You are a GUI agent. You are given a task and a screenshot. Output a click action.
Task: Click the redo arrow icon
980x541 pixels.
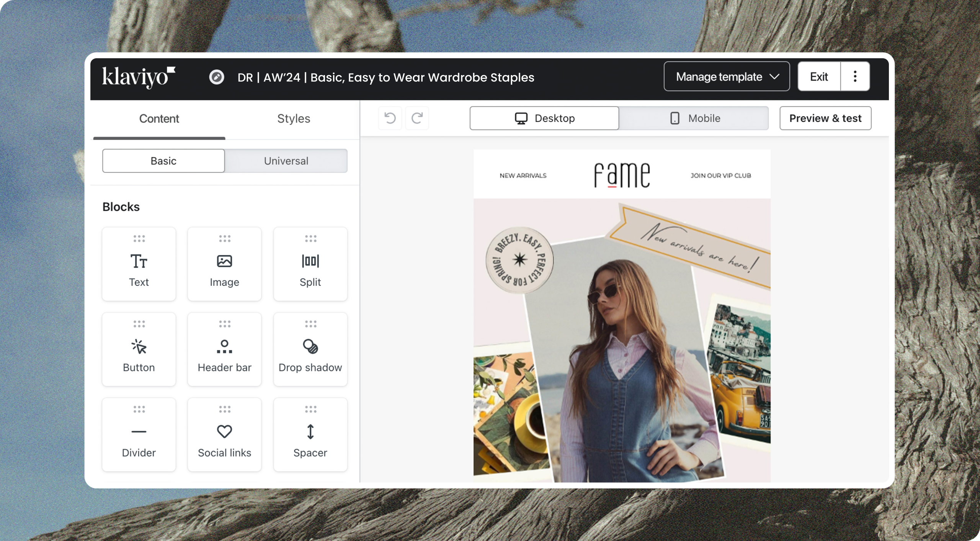[x=417, y=118]
